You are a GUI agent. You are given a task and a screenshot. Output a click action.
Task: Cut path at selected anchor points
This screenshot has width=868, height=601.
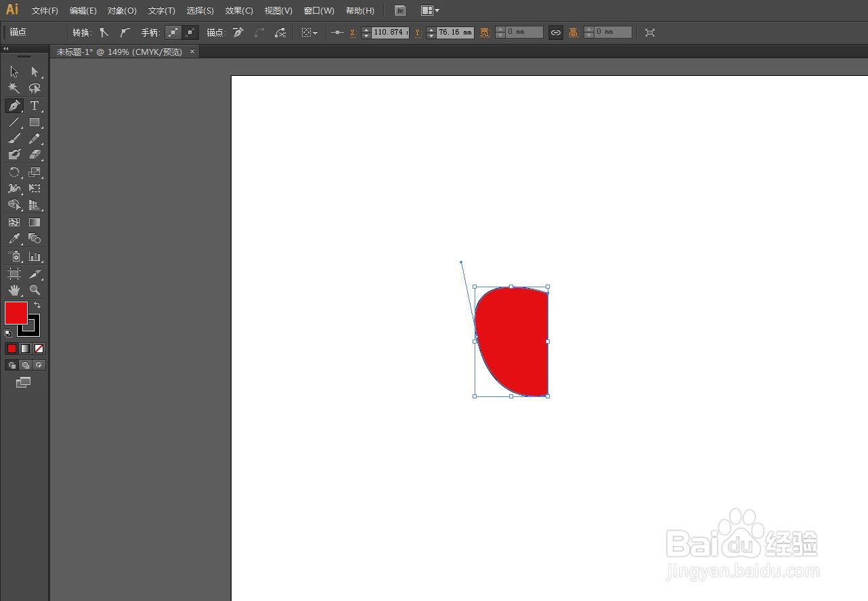(280, 33)
